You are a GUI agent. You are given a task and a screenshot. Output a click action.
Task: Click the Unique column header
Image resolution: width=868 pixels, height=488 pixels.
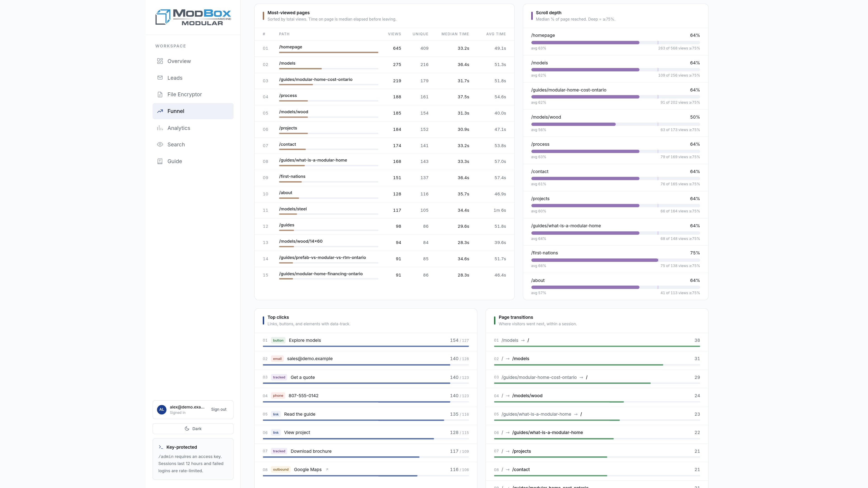tap(420, 34)
